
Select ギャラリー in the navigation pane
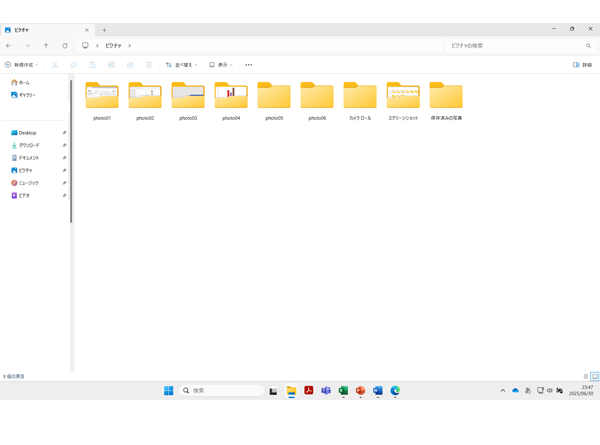click(x=27, y=95)
